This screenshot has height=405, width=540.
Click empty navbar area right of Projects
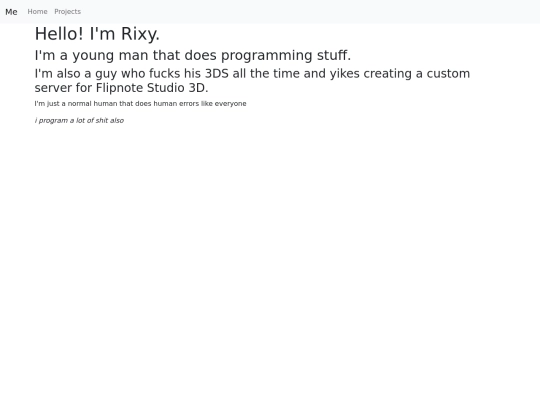click(x=310, y=12)
